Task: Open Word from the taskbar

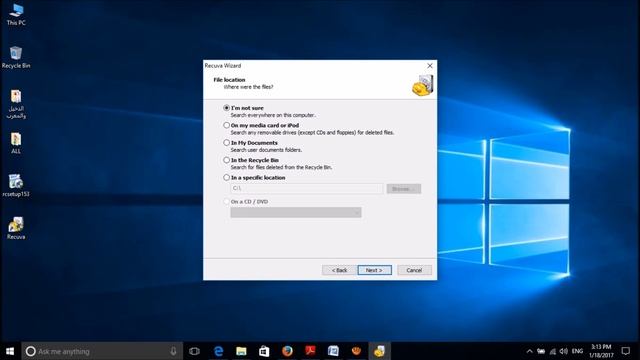Action: click(x=333, y=351)
